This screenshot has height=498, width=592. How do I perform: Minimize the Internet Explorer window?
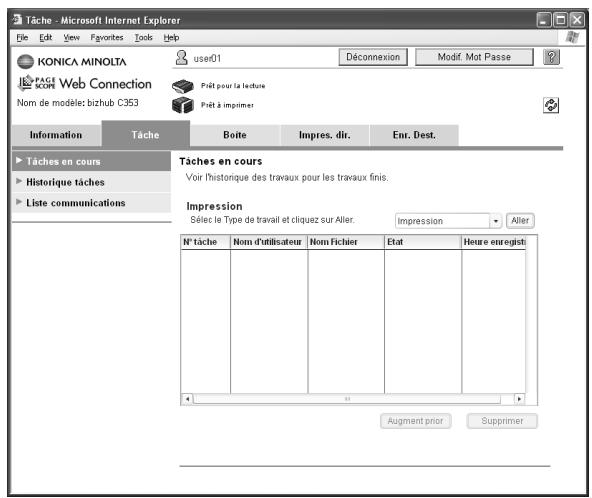pyautogui.click(x=544, y=20)
